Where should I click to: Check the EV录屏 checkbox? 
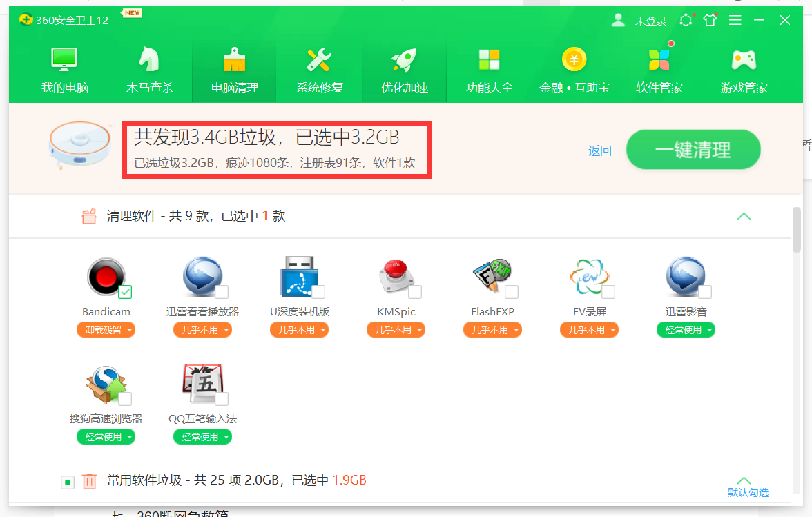click(x=608, y=292)
